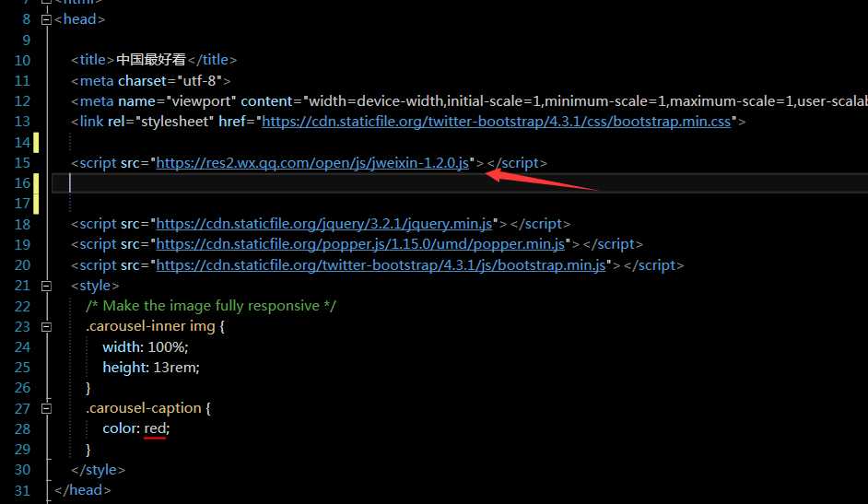Click the closing brace on line 26
868x504 pixels.
click(88, 389)
